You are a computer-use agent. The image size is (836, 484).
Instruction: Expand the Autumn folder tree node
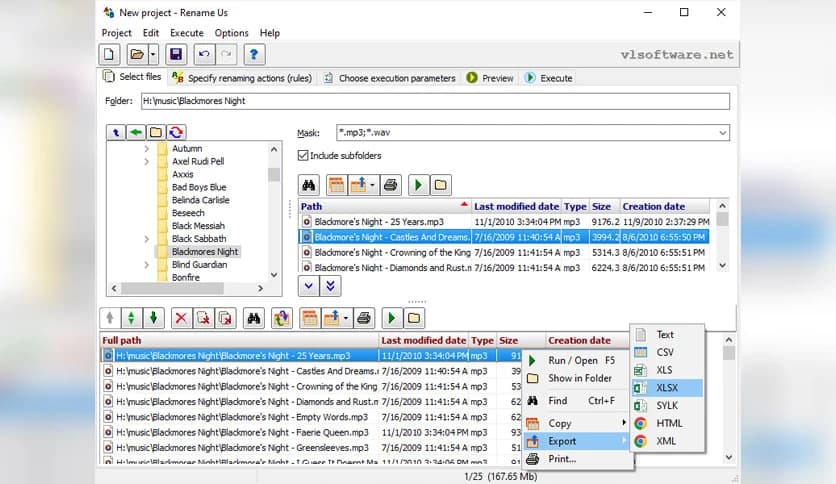(x=146, y=149)
